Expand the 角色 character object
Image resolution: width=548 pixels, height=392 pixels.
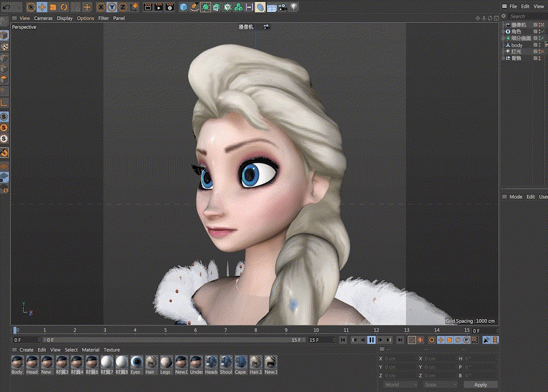coord(504,31)
